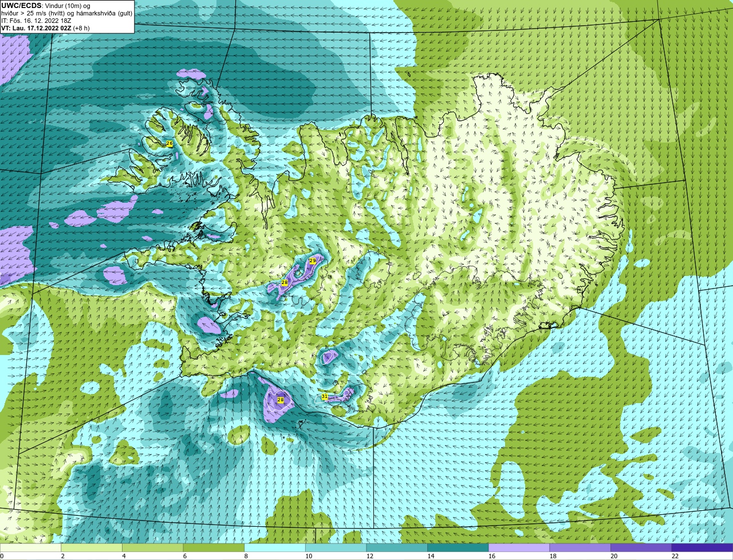The image size is (733, 560).
Task: Click the 'hviður > 25 m/s (hvítt)' legend line
Action: [67, 13]
